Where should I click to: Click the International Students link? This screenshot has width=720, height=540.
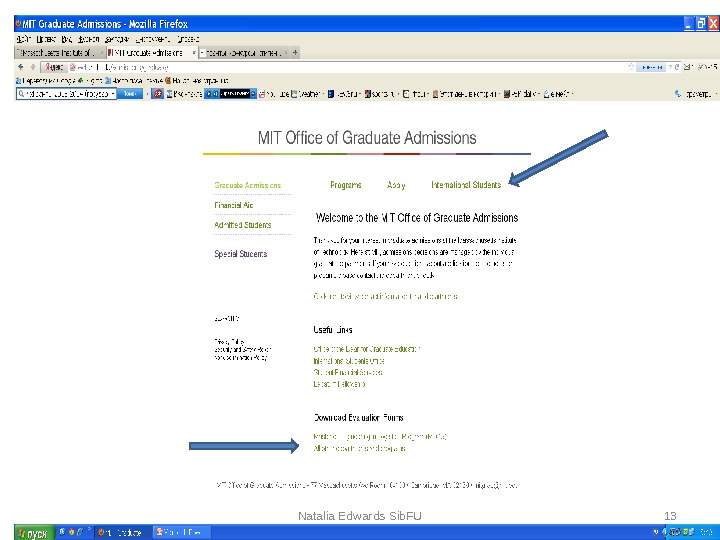pos(466,185)
